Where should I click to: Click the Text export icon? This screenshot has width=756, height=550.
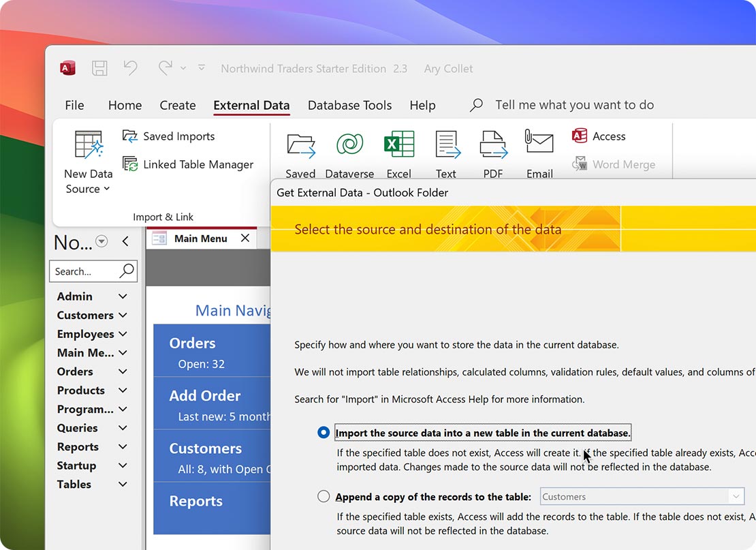446,144
